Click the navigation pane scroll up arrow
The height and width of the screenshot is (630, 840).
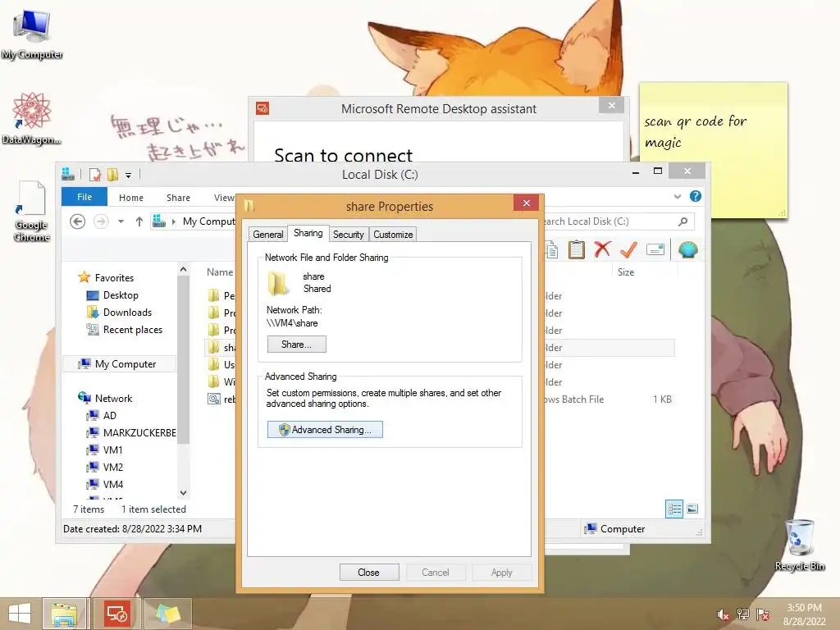[x=183, y=269]
